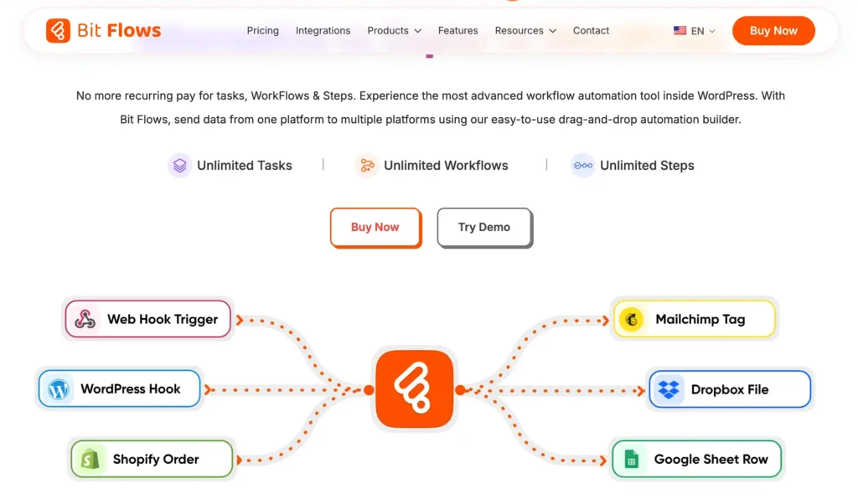Click the Google Sheets icon

click(x=631, y=459)
